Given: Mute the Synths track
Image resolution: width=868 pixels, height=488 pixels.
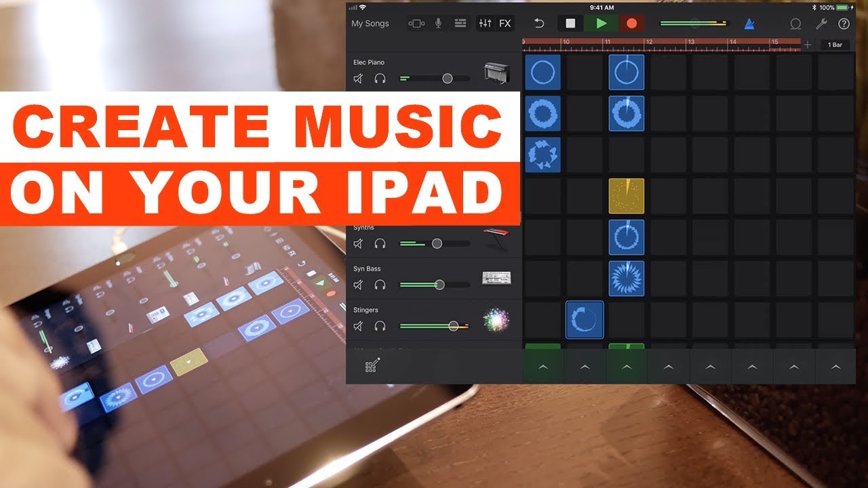Looking at the screenshot, I should coord(358,243).
